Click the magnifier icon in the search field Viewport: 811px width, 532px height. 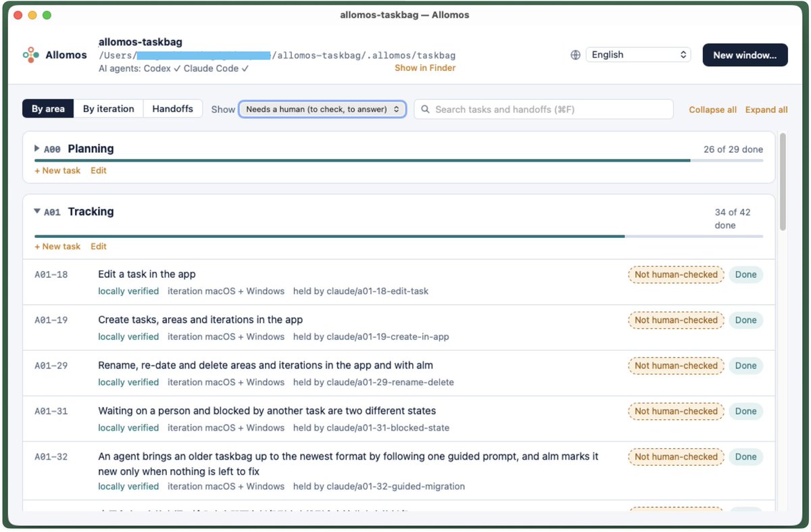[x=425, y=109]
